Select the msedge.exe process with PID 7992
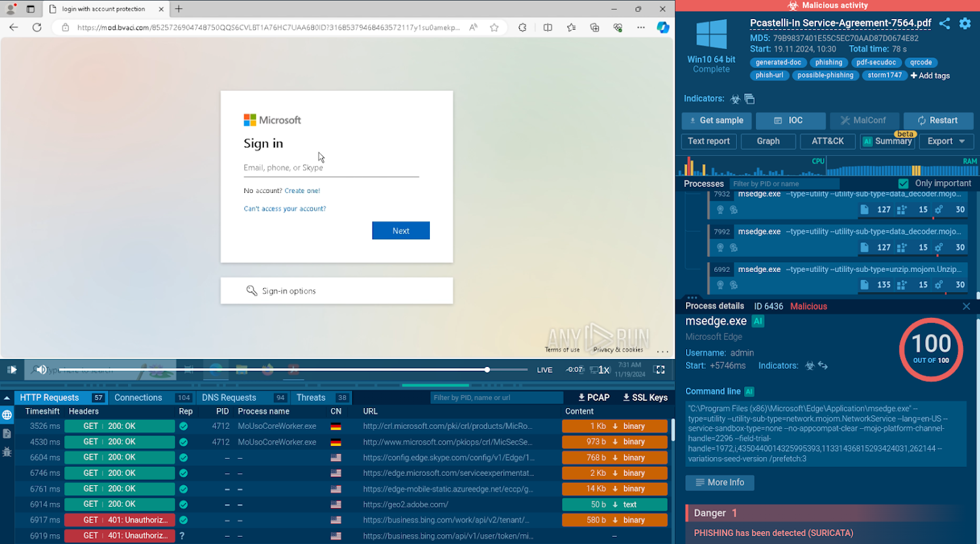The width and height of the screenshot is (980, 544). (840, 240)
